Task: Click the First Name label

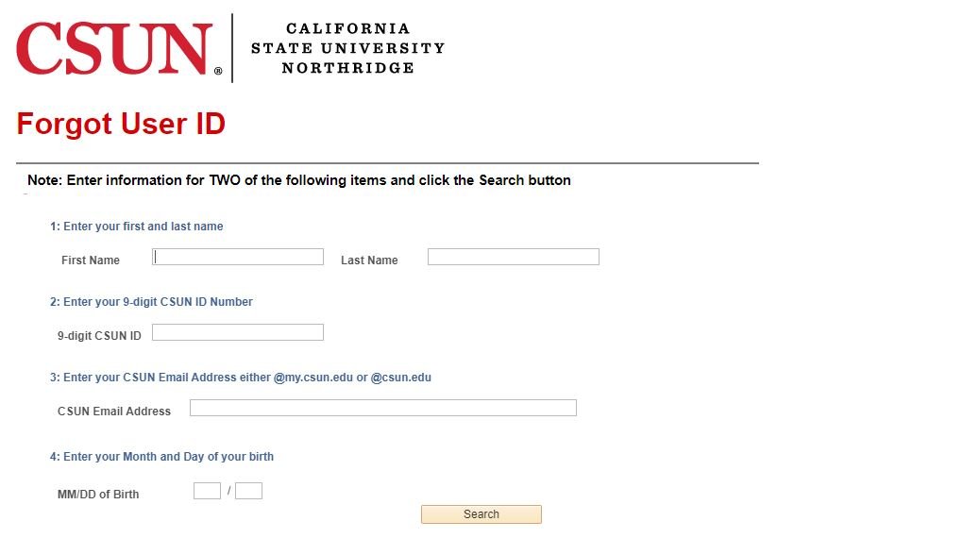Action: coord(91,261)
